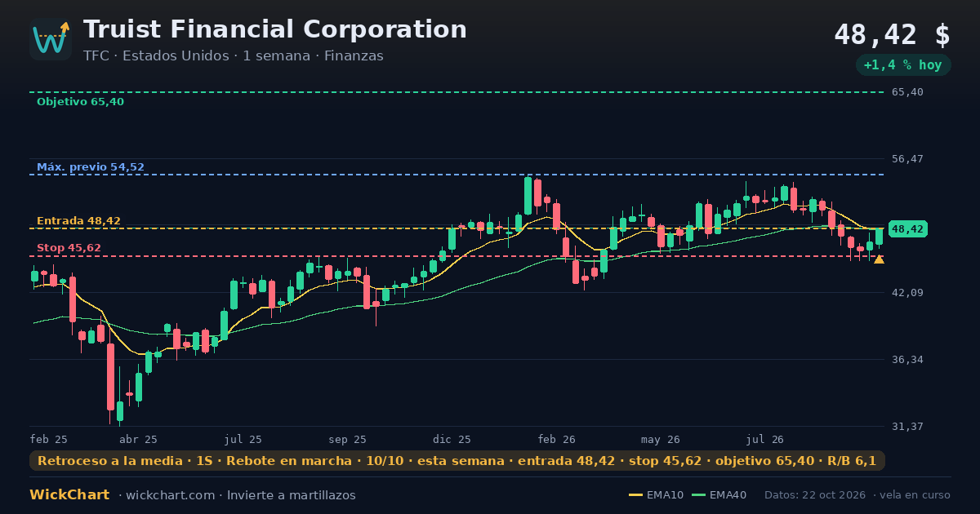The height and width of the screenshot is (514, 980).
Task: Click the 'may 26' date label
Action: [661, 439]
